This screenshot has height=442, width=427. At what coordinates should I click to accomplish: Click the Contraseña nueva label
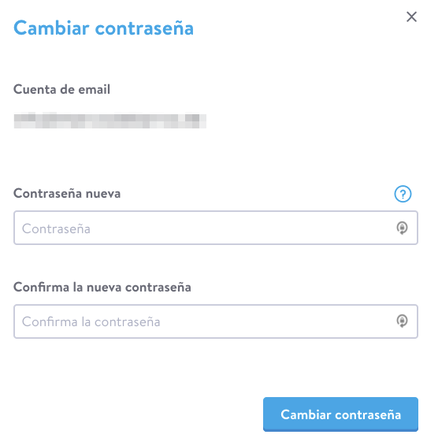(67, 193)
